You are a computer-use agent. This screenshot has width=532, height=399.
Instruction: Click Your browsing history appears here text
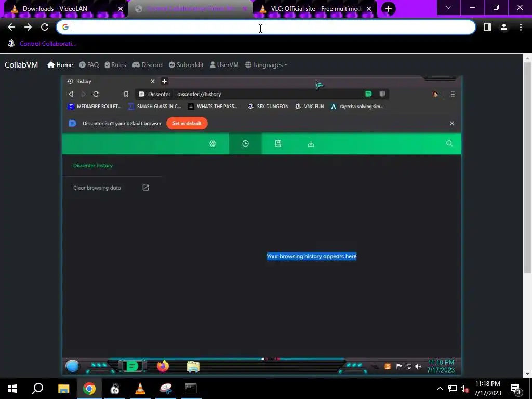(x=312, y=256)
